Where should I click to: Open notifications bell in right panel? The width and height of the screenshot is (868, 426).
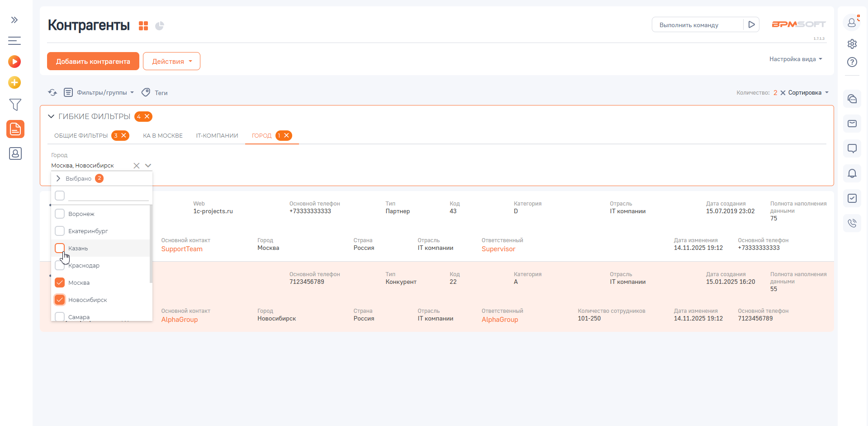pos(852,173)
